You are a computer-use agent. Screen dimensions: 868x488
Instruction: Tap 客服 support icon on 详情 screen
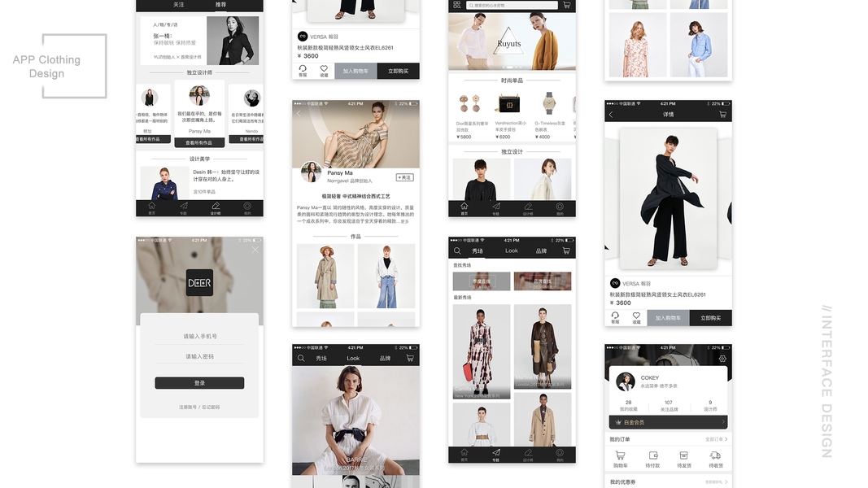click(x=615, y=317)
